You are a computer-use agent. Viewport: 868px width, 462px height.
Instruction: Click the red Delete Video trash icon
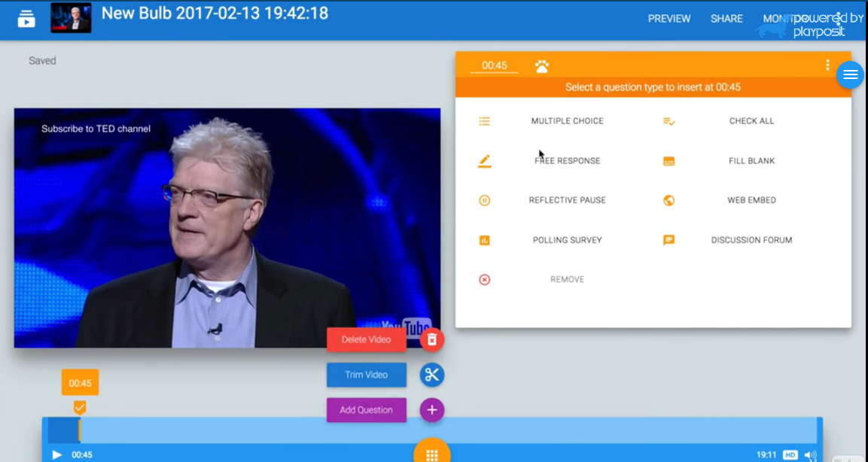[432, 340]
